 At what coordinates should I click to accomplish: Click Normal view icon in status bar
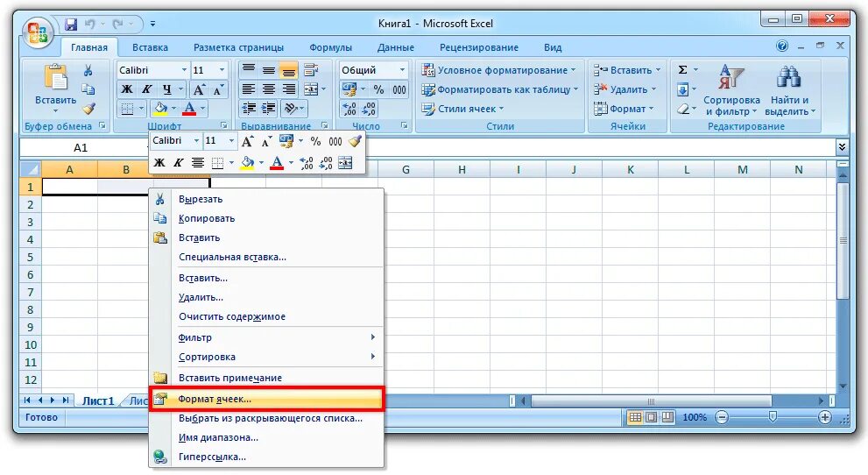636,417
